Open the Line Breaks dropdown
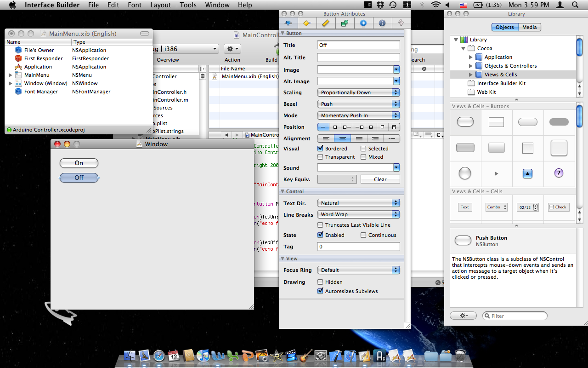This screenshot has width=588, height=368. click(359, 214)
